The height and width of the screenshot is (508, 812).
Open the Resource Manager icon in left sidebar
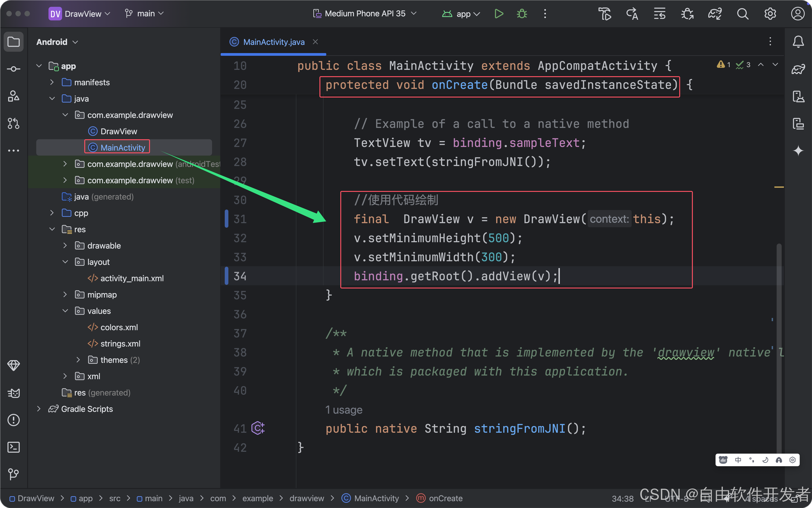click(13, 96)
